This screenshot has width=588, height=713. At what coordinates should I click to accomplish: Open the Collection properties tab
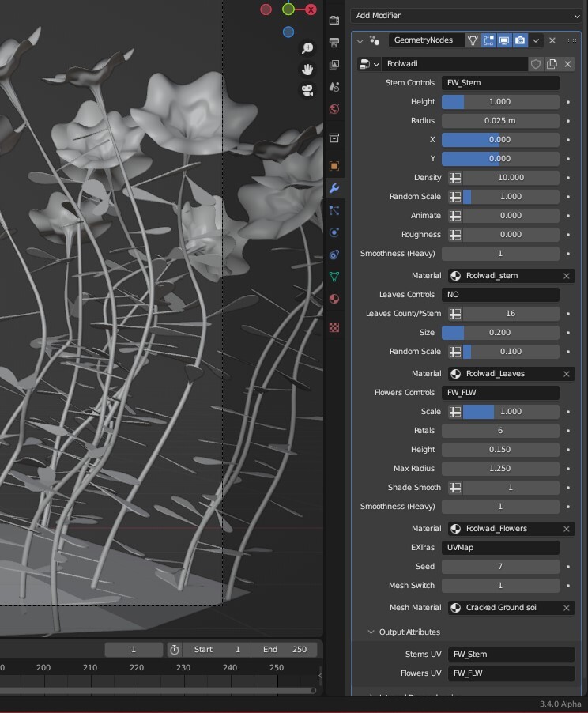click(334, 138)
